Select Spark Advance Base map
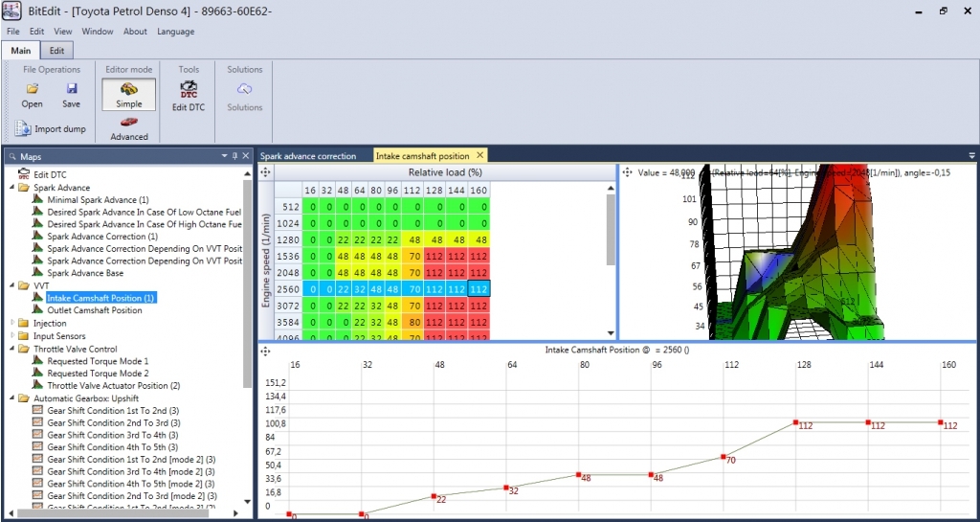 pyautogui.click(x=85, y=273)
